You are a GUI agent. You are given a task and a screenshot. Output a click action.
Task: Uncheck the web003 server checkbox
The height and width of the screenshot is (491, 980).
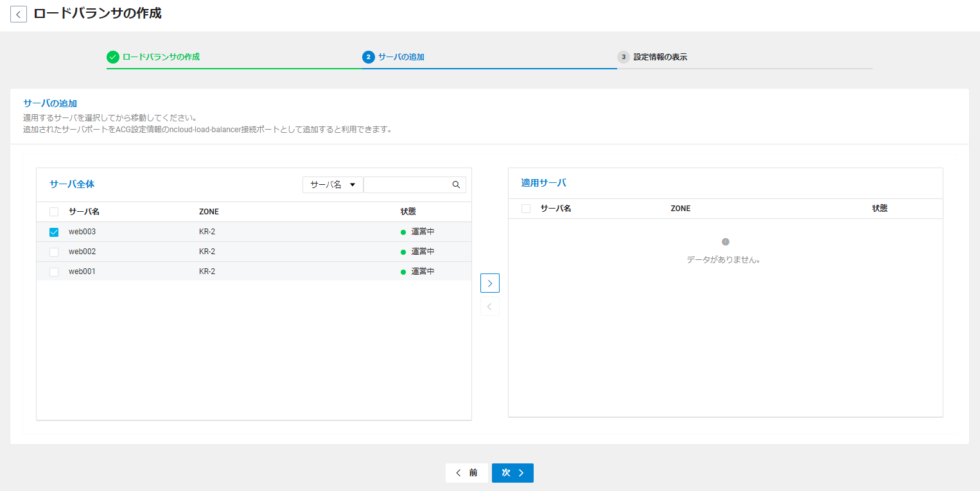coord(54,232)
